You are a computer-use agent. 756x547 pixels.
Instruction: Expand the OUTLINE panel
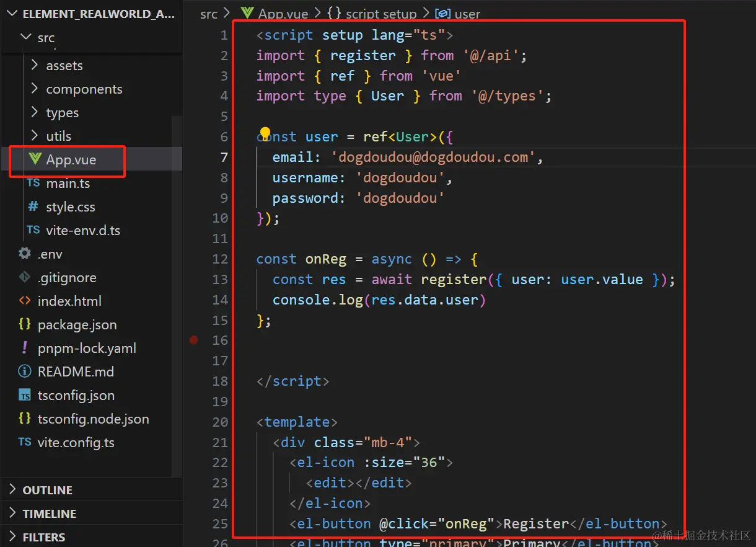click(12, 489)
